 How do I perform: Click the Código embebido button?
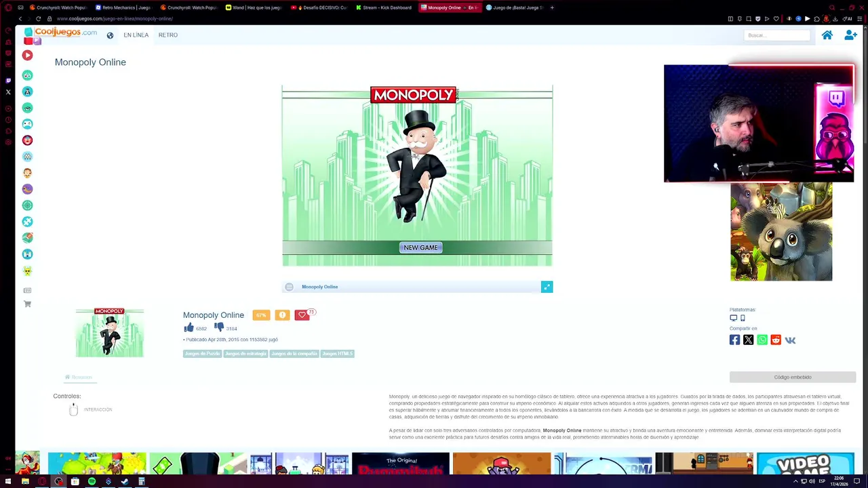coord(793,377)
